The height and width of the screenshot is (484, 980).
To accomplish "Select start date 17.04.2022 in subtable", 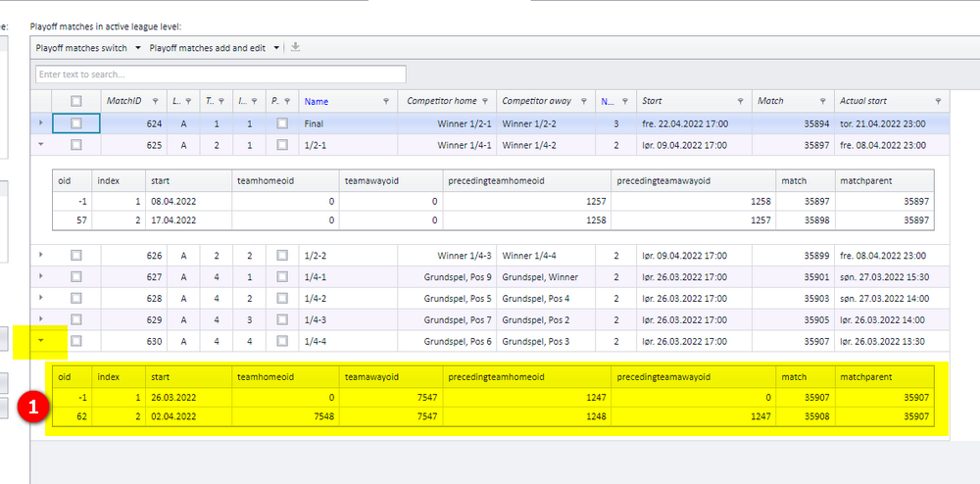I will tap(189, 220).
